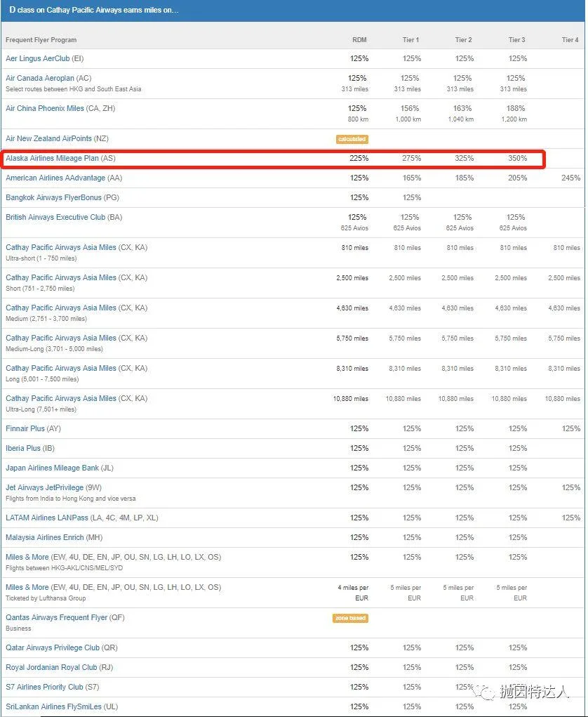Click the RDM column header

pos(359,40)
